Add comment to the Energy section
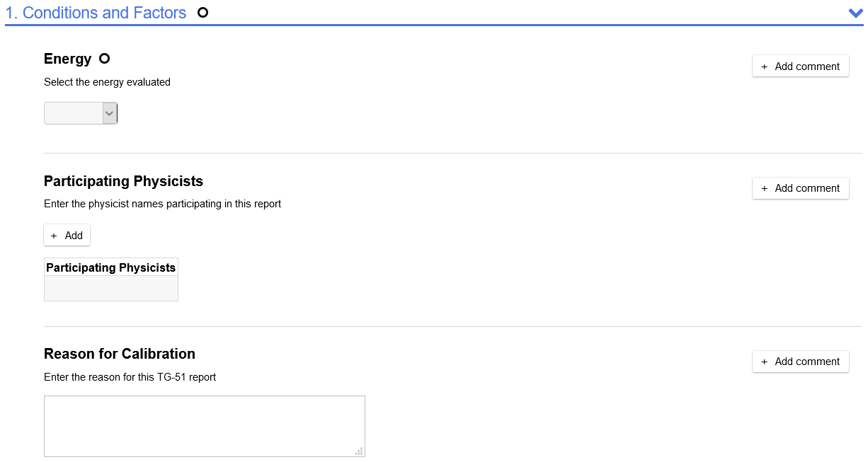 (800, 67)
